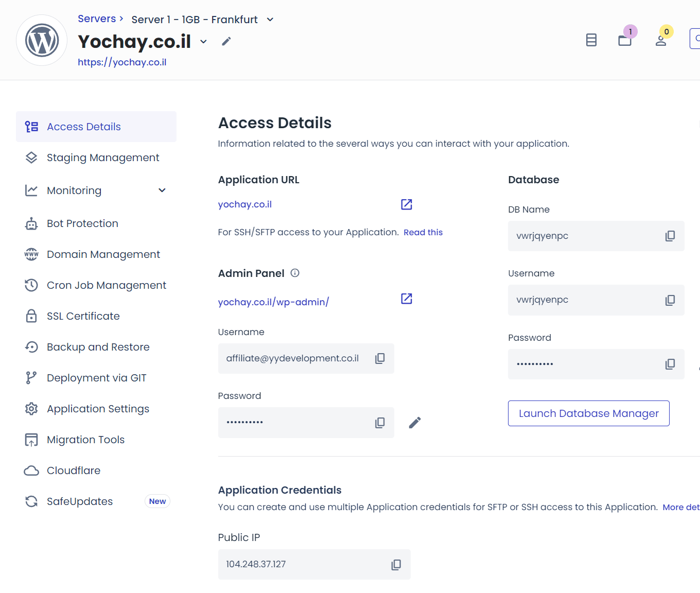The height and width of the screenshot is (593, 700).
Task: Select Access Details in the sidebar
Action: pyautogui.click(x=96, y=127)
